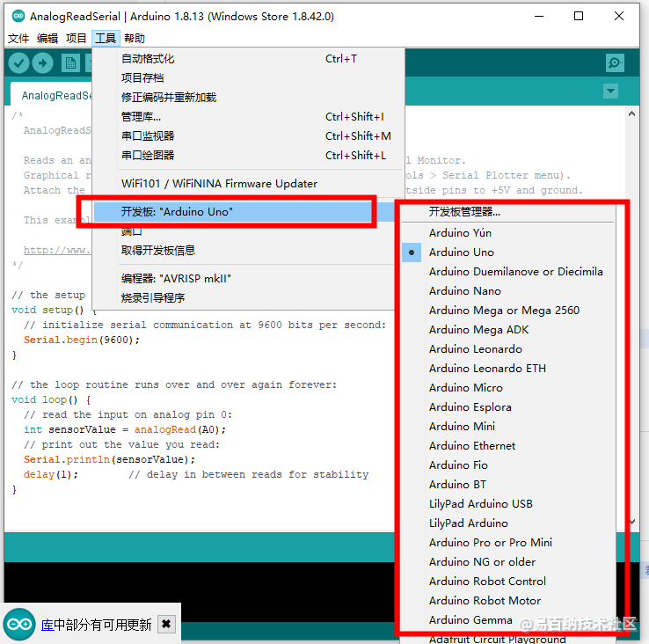Maximize the Arduino IDE window
The image size is (649, 644).
pyautogui.click(x=579, y=16)
